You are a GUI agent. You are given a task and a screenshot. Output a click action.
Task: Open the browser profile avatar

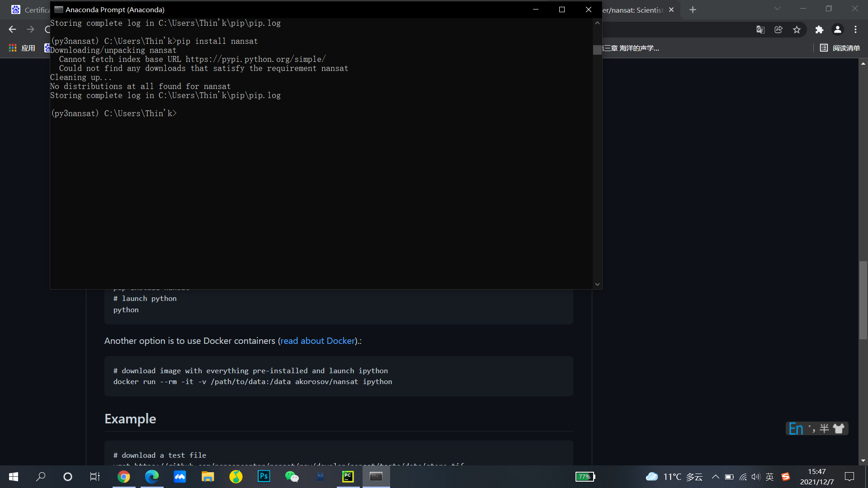click(838, 29)
